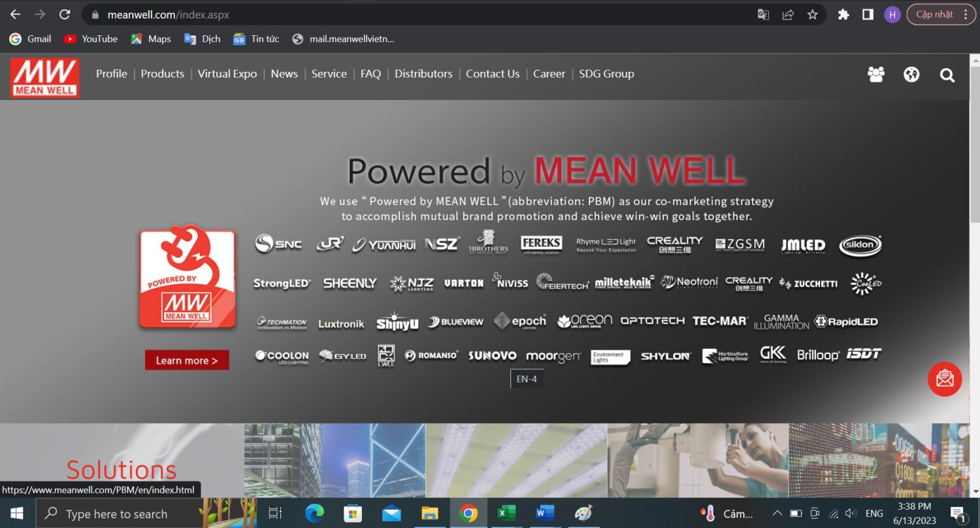Open the Maps bookmark
This screenshot has width=980, height=528.
coord(151,39)
